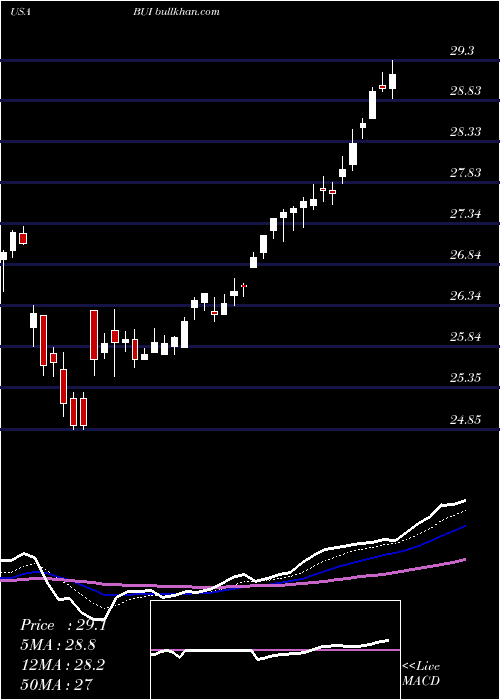This screenshot has width=500, height=700.
Task: Click the 27.34 price axis label
Action: coord(466,214)
